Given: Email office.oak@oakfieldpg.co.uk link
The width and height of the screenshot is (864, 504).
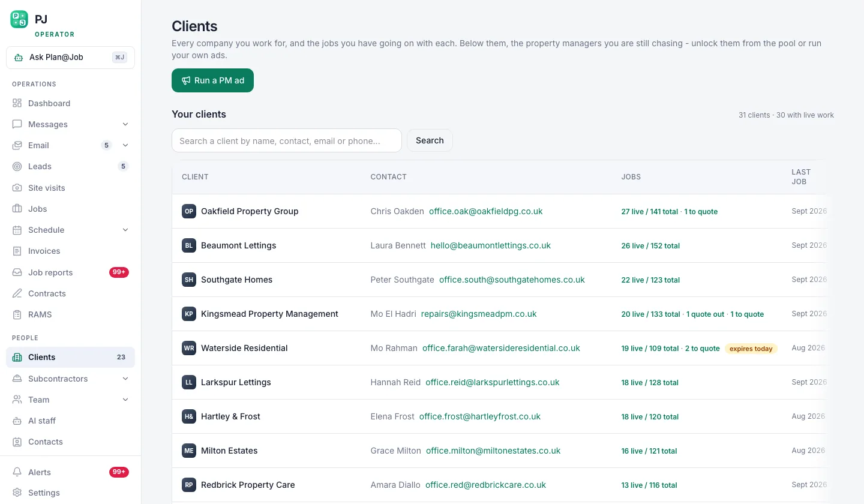Looking at the screenshot, I should coord(486,211).
